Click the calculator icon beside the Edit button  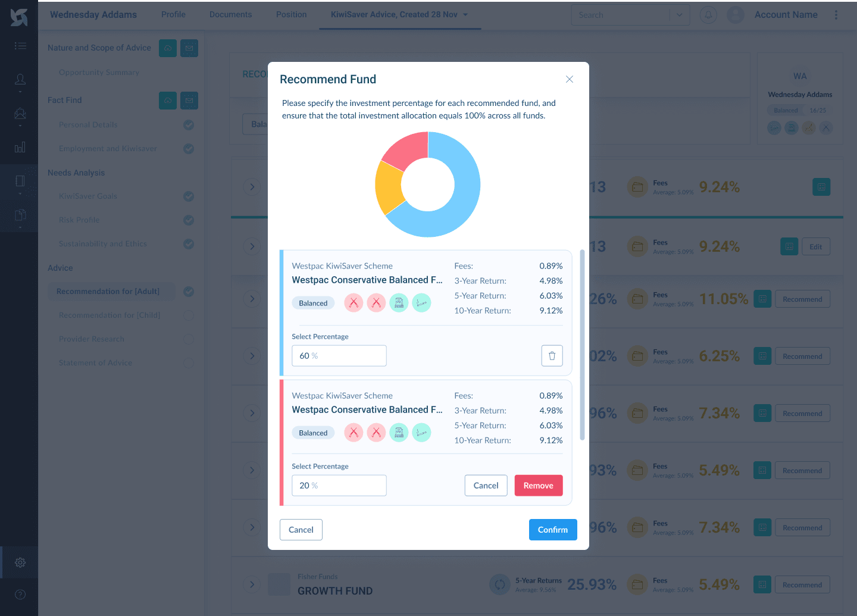(789, 246)
